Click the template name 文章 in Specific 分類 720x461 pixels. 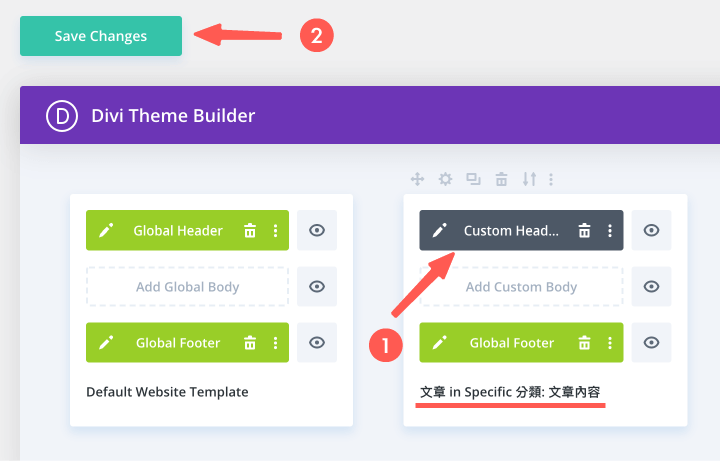point(510,392)
